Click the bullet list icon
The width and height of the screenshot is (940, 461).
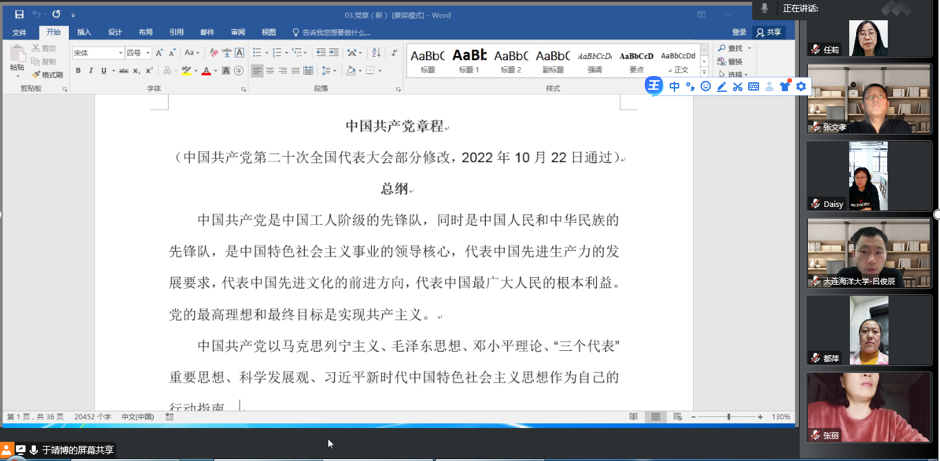(x=258, y=53)
